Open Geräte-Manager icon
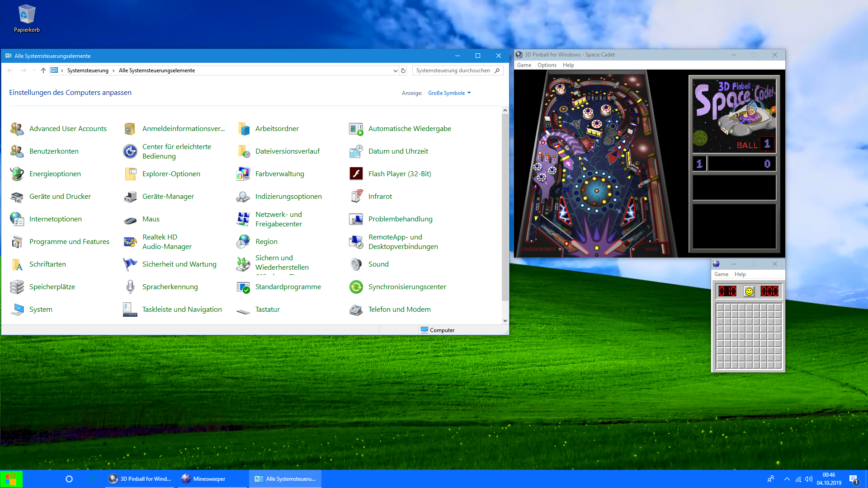The width and height of the screenshot is (868, 488). (x=130, y=197)
